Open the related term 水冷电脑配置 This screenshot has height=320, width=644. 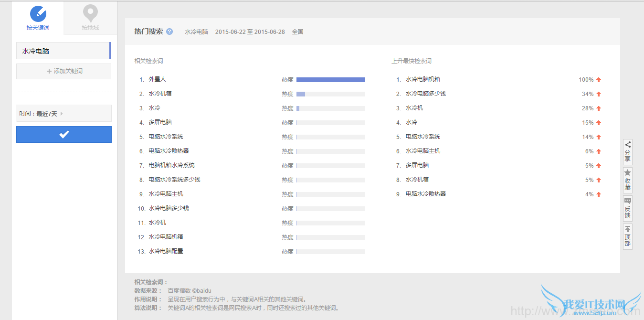tap(166, 251)
